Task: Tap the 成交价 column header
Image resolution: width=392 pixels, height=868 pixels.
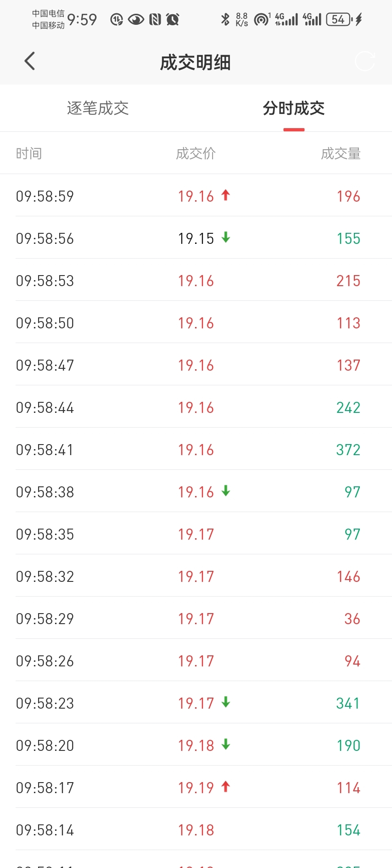Action: click(x=196, y=153)
